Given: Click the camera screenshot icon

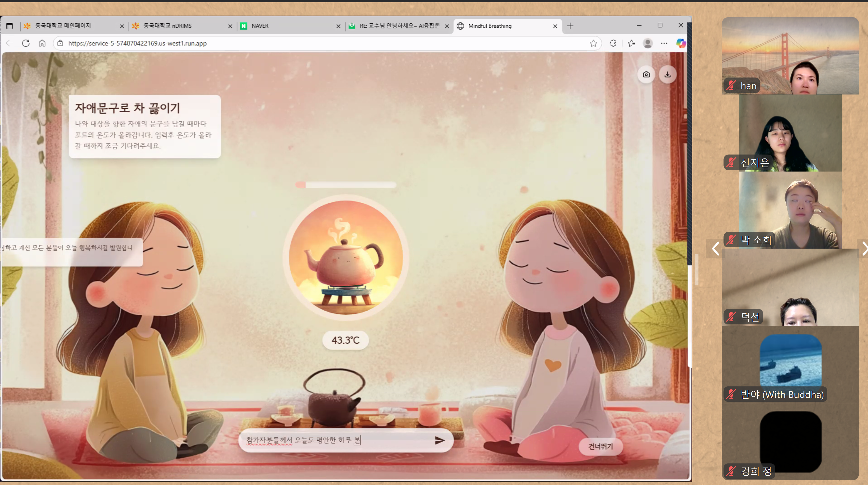Looking at the screenshot, I should coord(646,75).
